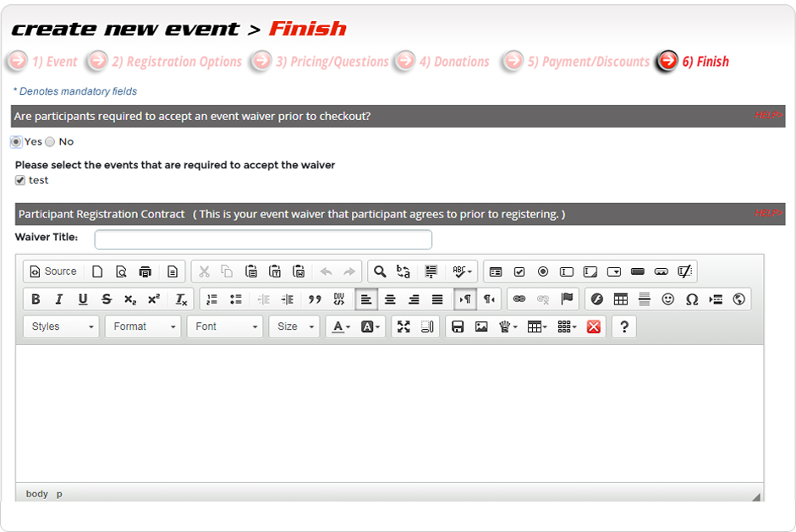
Task: Open the Styles dropdown
Action: (x=61, y=327)
